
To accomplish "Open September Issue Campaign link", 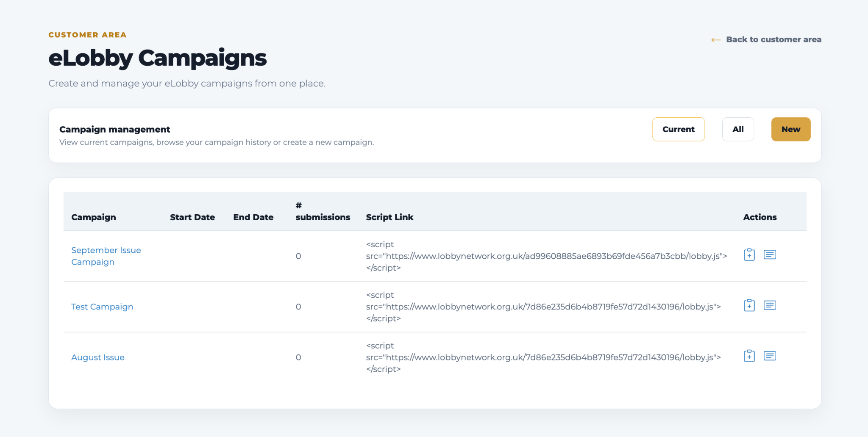I will [x=106, y=256].
